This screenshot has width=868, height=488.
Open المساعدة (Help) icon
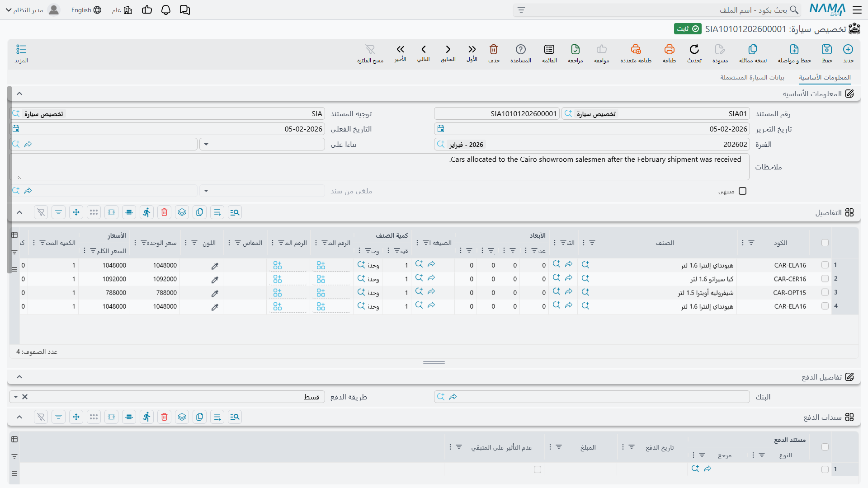coord(521,54)
